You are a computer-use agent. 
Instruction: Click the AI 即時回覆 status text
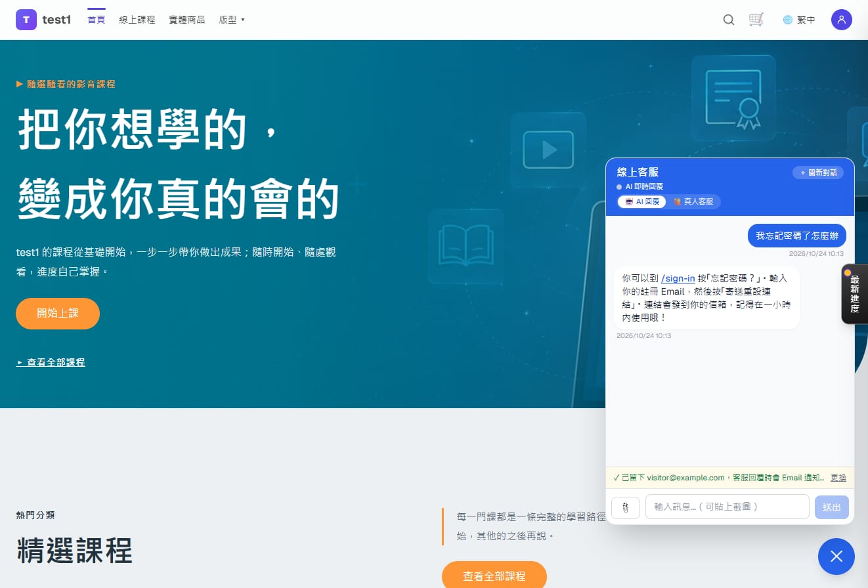pyautogui.click(x=644, y=186)
